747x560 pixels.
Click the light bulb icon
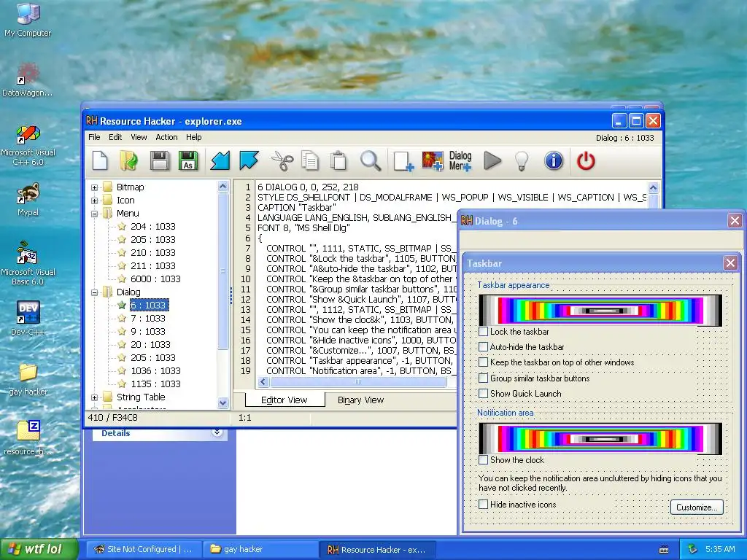click(522, 161)
